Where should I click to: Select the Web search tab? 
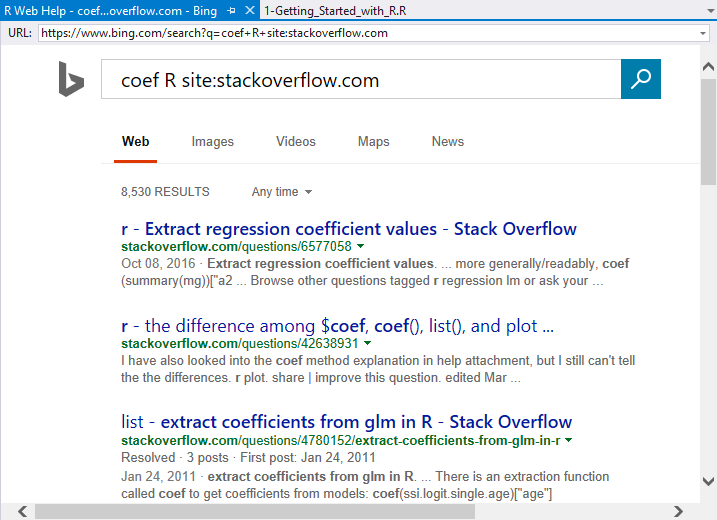tap(135, 141)
